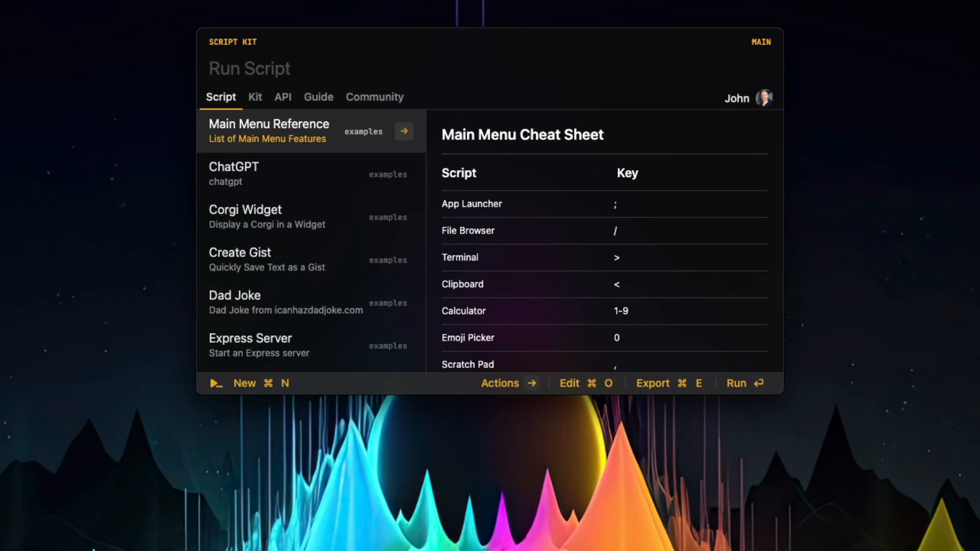Click the Emoji Picker row in cheat sheet
Screen dimensions: 980x551
coord(605,338)
